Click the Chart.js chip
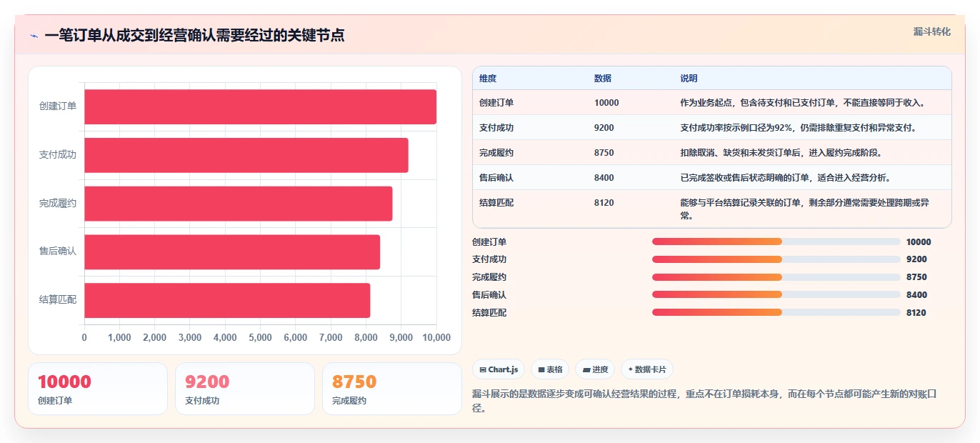The image size is (980, 443). tap(499, 369)
